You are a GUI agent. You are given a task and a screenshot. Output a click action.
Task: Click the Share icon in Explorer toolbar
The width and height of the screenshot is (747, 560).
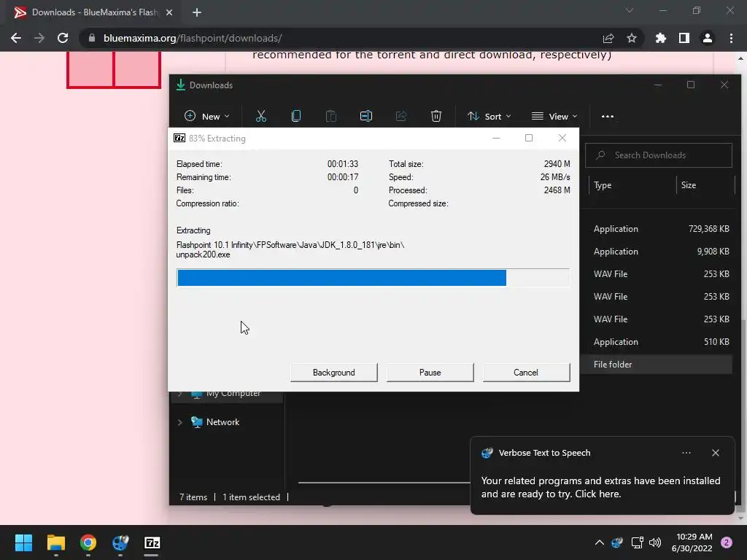401,116
